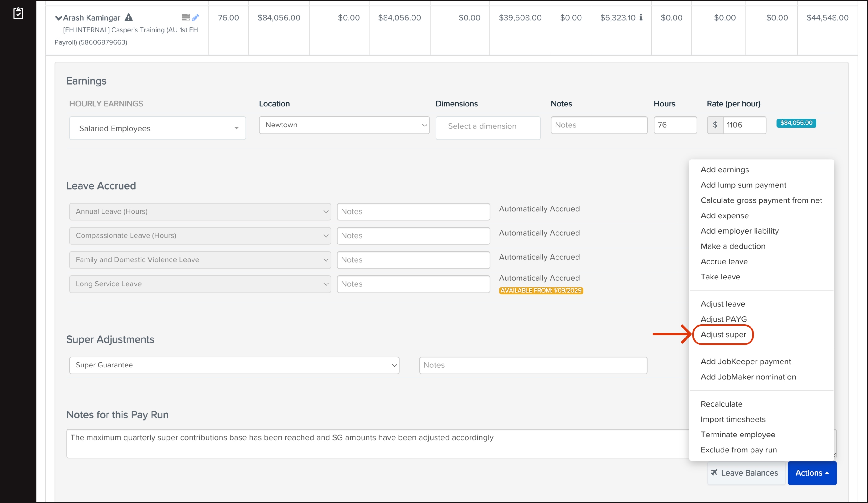Click Exclude from pay run option
Screen dimensions: 868x503
click(739, 450)
